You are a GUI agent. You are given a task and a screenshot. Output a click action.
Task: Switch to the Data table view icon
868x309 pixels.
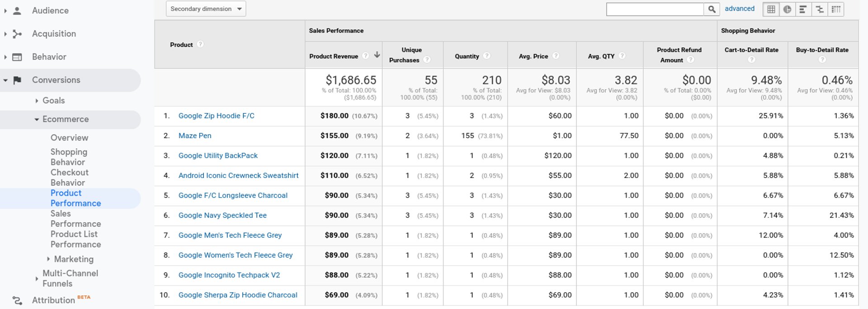pyautogui.click(x=771, y=9)
